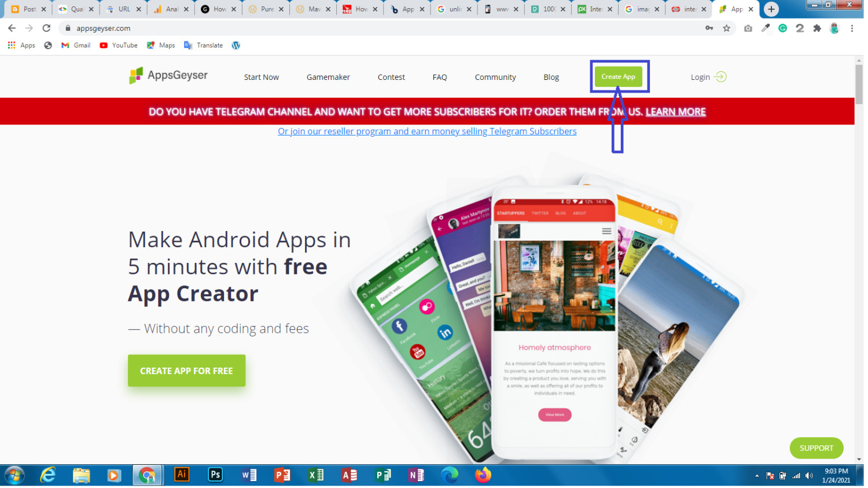The width and height of the screenshot is (868, 488).
Task: Open the Translate bookmark
Action: [x=203, y=45]
